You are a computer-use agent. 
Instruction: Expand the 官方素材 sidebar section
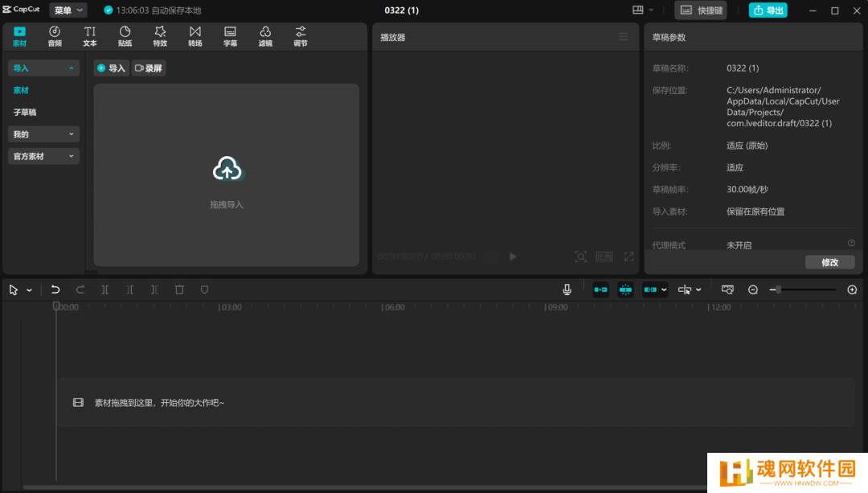point(43,156)
